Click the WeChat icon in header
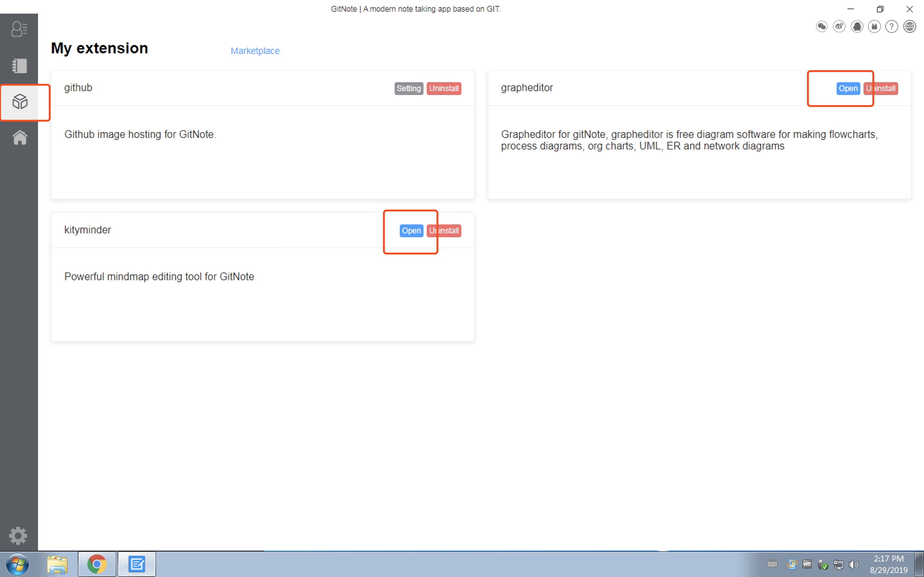924x577 pixels. [x=822, y=27]
